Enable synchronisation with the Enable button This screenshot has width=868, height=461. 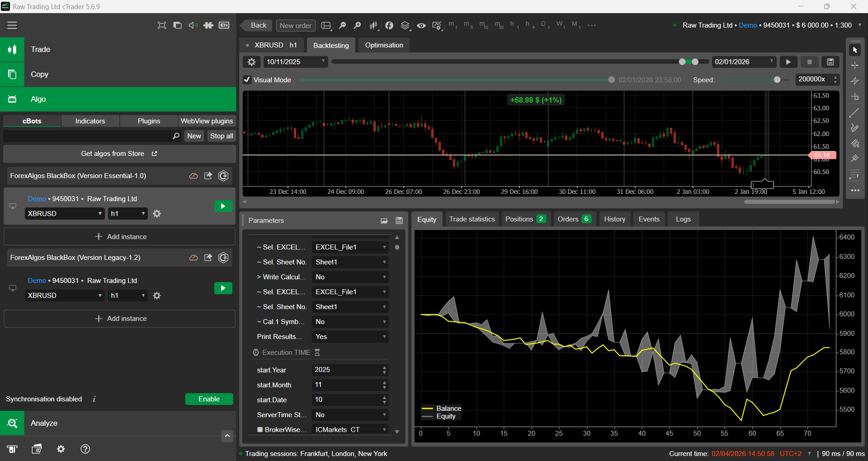(209, 399)
